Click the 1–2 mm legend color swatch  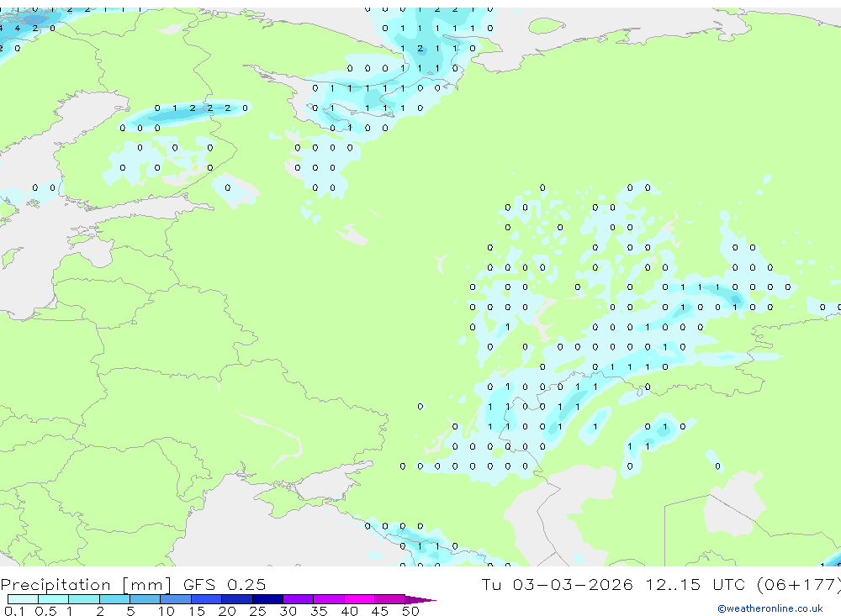pyautogui.click(x=84, y=599)
